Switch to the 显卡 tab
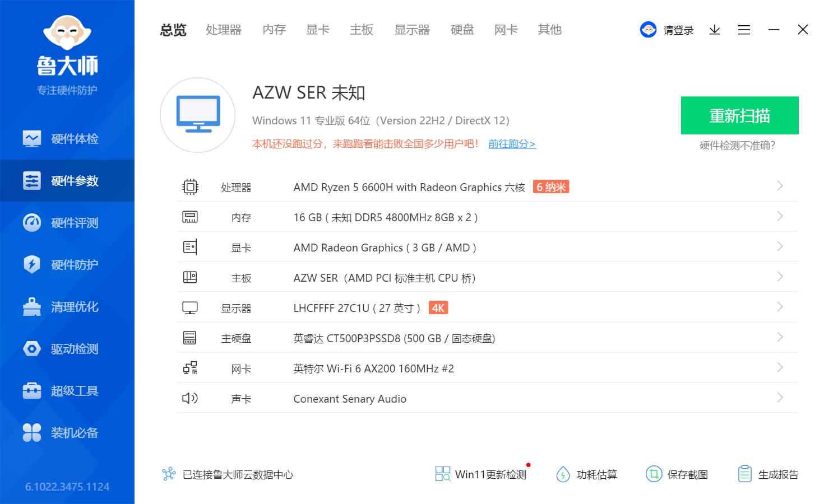 pos(317,30)
